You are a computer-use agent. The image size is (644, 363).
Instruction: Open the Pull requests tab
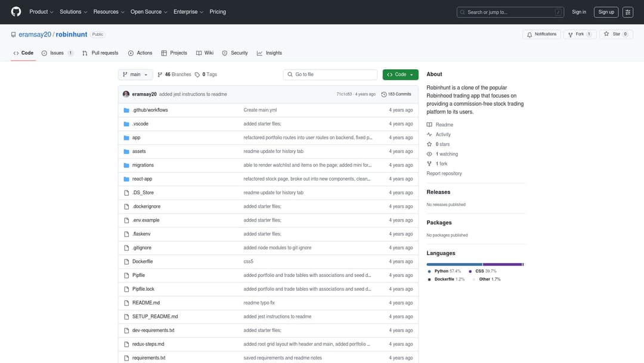tap(100, 53)
